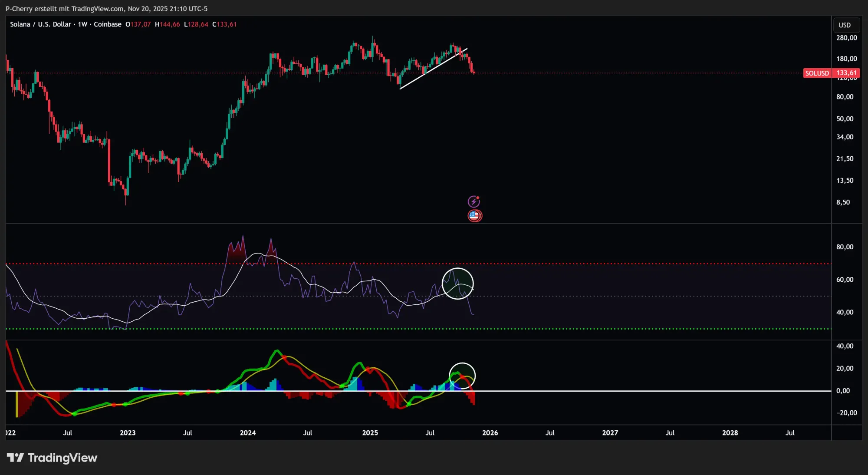The image size is (868, 475).
Task: Open the Coinbase exchange selector in the legend
Action: coord(108,24)
